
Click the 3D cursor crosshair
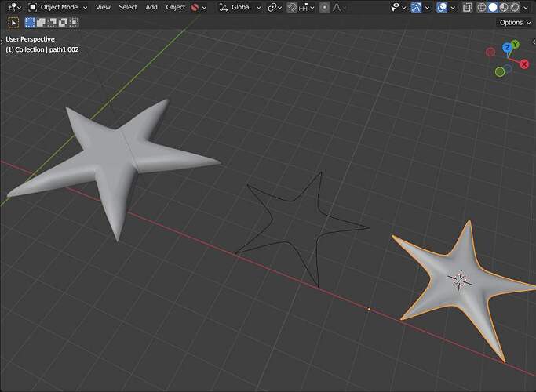tap(460, 281)
